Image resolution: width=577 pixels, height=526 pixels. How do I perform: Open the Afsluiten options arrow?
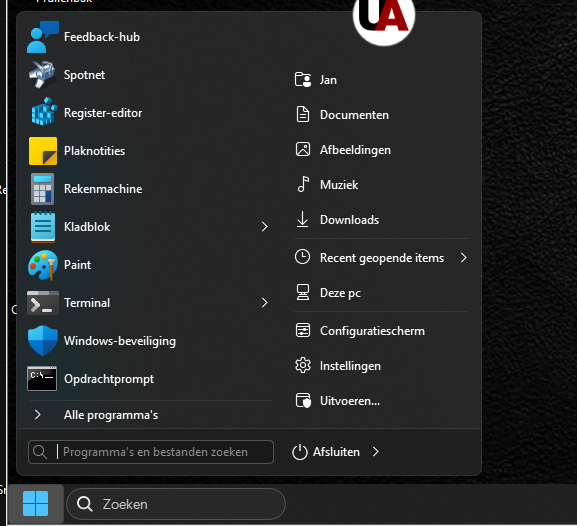click(375, 452)
